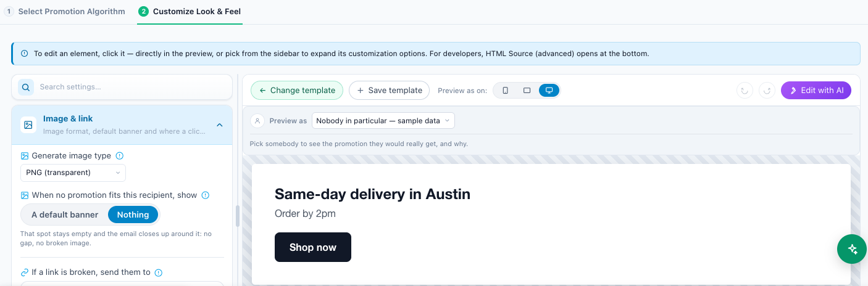Select tablet preview icon
The height and width of the screenshot is (286, 868).
[527, 91]
